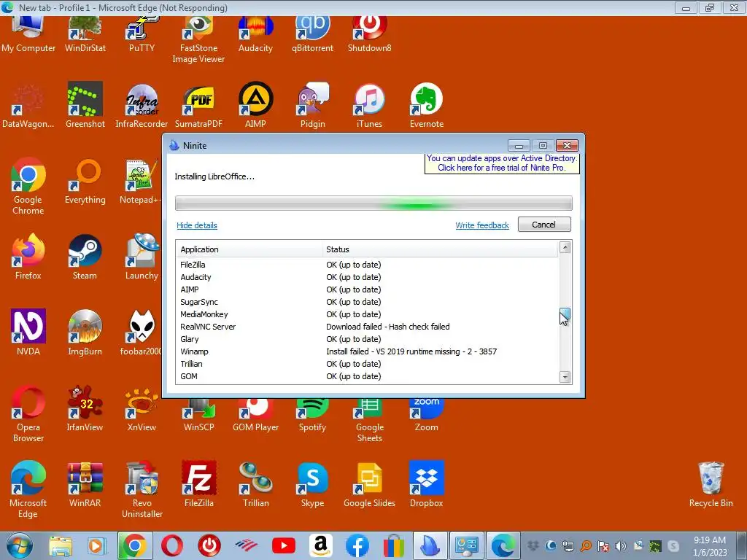Select InfraRecorder desktop icon
The height and width of the screenshot is (560, 747).
pyautogui.click(x=142, y=105)
